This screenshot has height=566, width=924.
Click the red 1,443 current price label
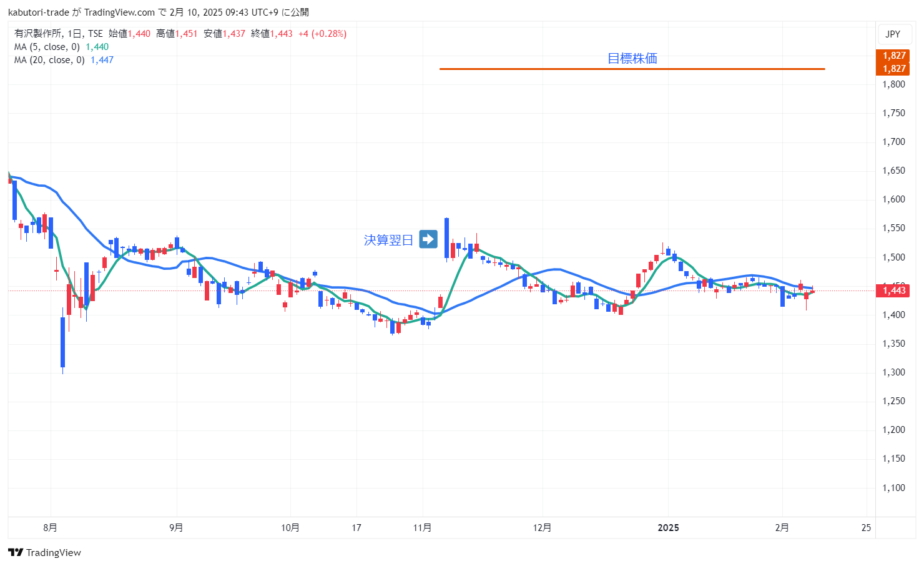click(x=894, y=290)
